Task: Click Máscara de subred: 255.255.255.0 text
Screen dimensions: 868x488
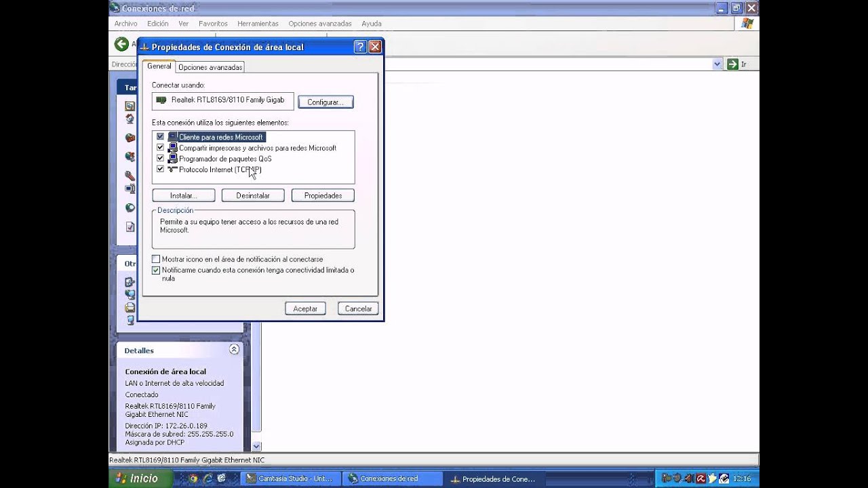Action: (x=179, y=434)
